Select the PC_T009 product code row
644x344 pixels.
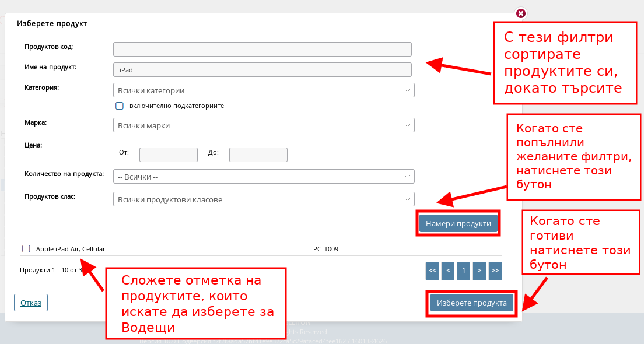tap(325, 249)
